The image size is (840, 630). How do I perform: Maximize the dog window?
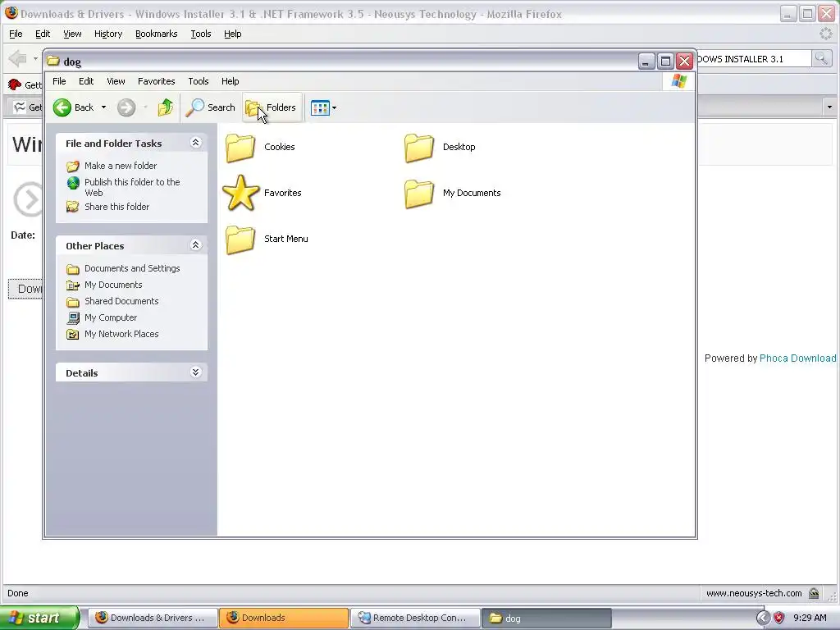665,61
